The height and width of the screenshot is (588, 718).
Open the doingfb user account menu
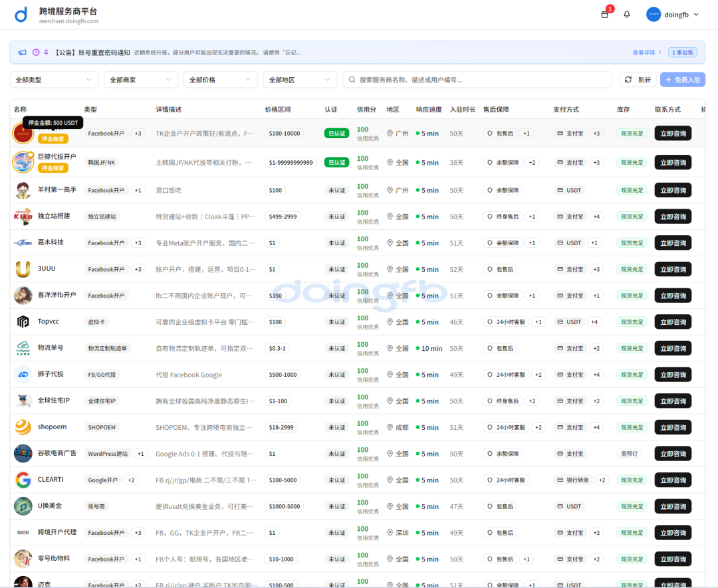pos(673,15)
